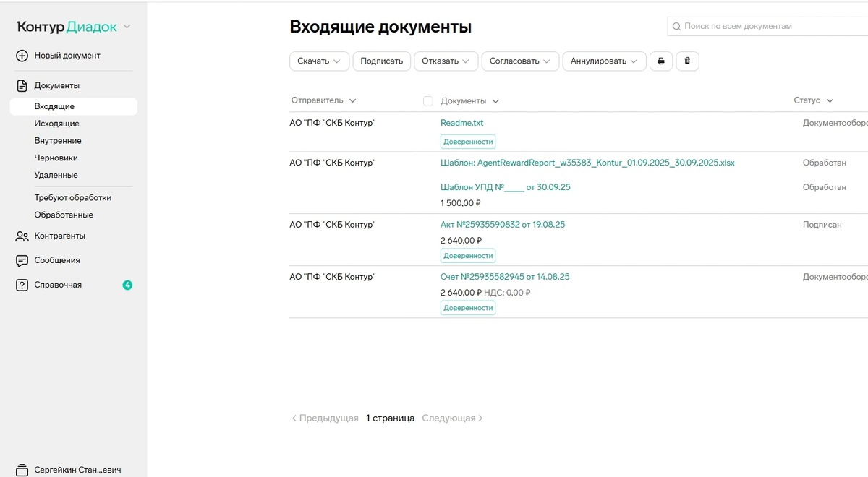
Task: Click the Документы page icon in sidebar
Action: click(x=22, y=85)
